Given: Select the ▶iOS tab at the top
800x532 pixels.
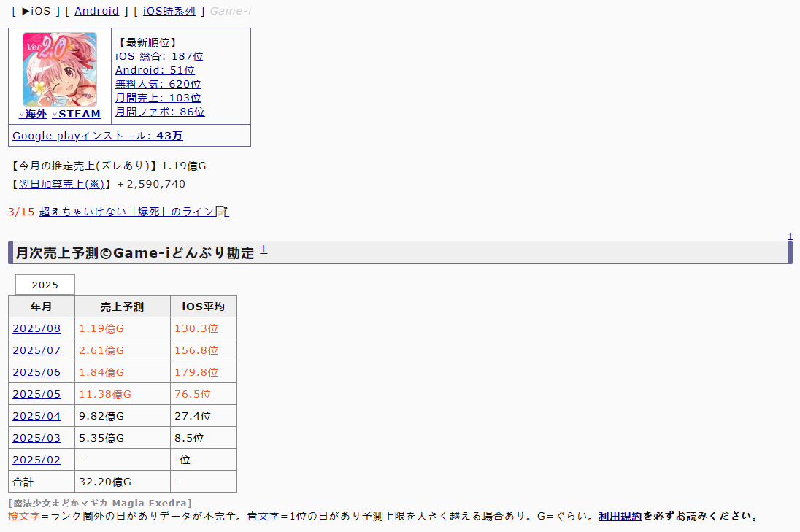Looking at the screenshot, I should pos(36,11).
